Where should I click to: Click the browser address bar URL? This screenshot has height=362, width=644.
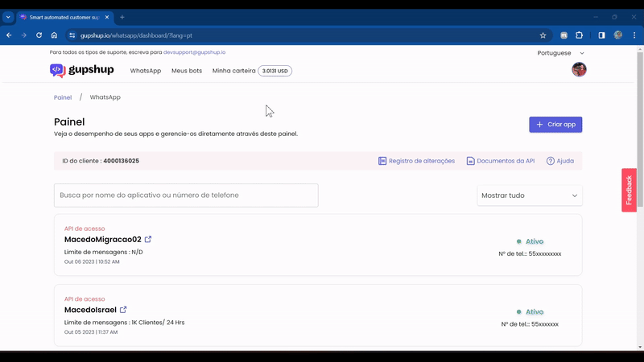pos(136,35)
